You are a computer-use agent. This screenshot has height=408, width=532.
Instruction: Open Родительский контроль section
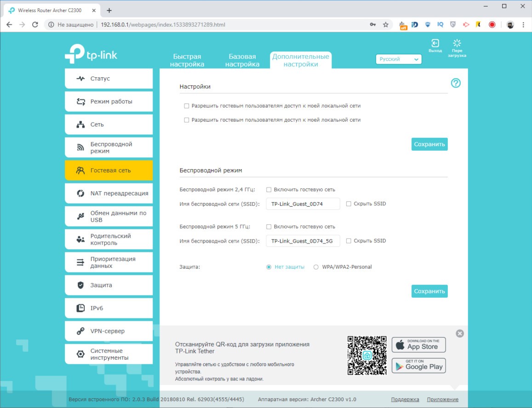pyautogui.click(x=109, y=239)
